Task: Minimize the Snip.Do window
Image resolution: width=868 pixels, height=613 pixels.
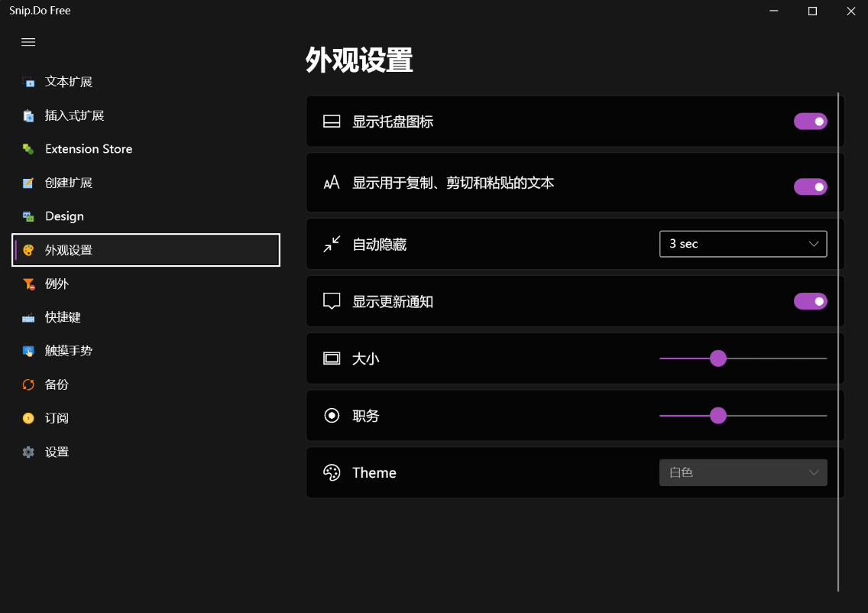Action: click(x=774, y=11)
